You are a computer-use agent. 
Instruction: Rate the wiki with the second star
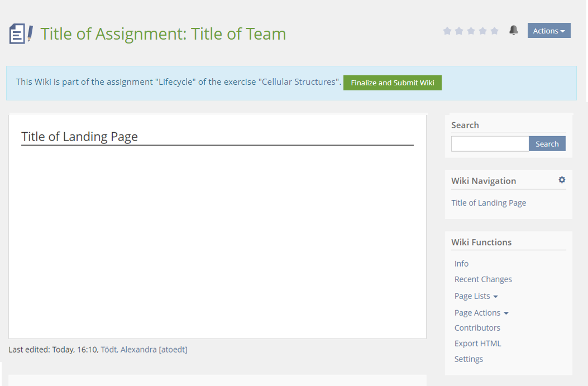coord(459,31)
